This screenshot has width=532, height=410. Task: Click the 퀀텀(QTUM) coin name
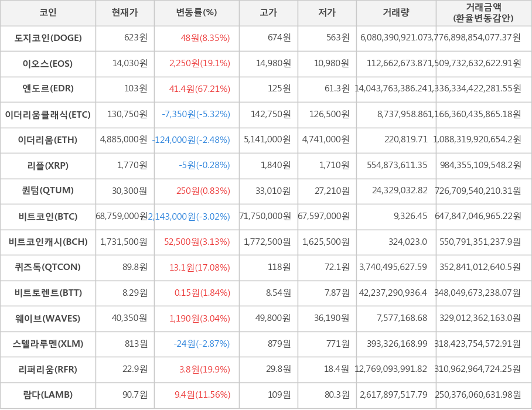[48, 191]
